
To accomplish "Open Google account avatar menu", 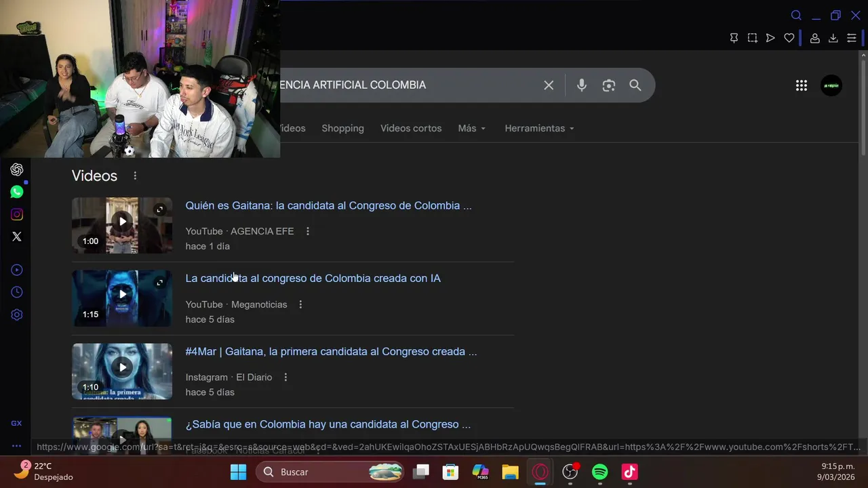I will coord(831,85).
